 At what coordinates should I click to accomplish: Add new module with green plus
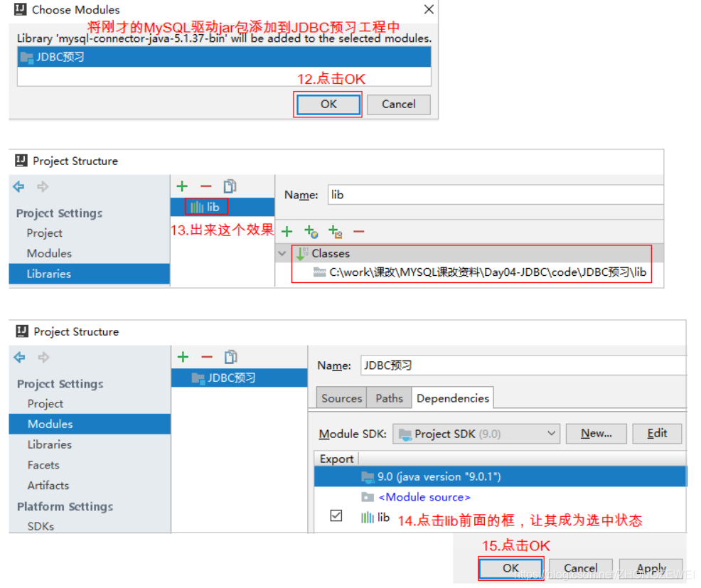click(x=183, y=357)
